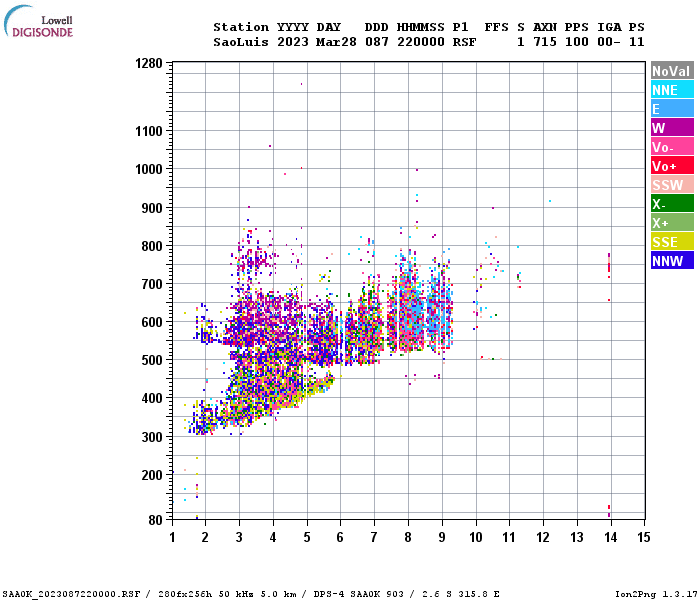Click the 1280 height axis label

tap(149, 63)
